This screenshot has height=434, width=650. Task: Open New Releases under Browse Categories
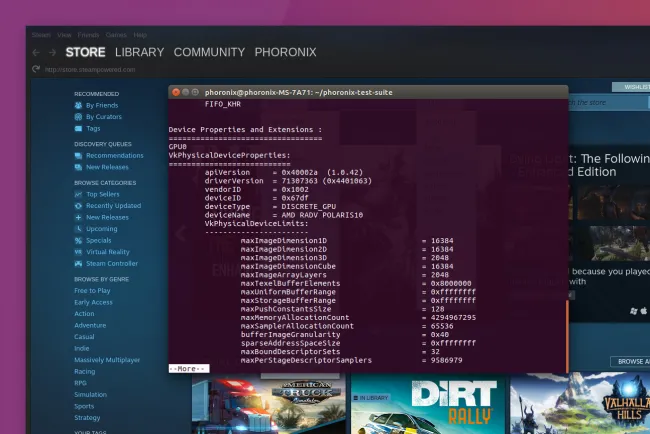107,217
